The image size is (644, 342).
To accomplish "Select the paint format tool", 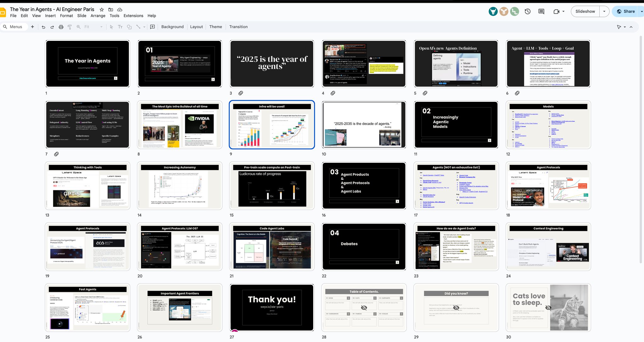I will pos(70,27).
